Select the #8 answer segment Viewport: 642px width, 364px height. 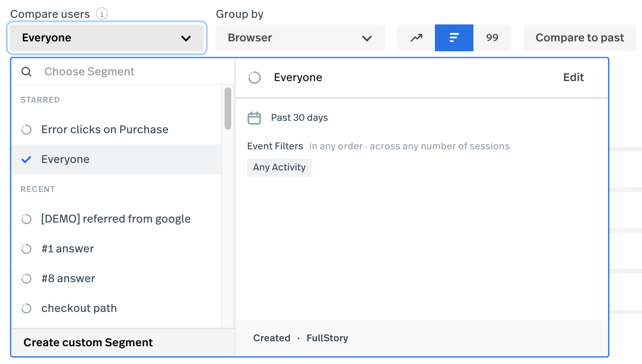coord(68,279)
